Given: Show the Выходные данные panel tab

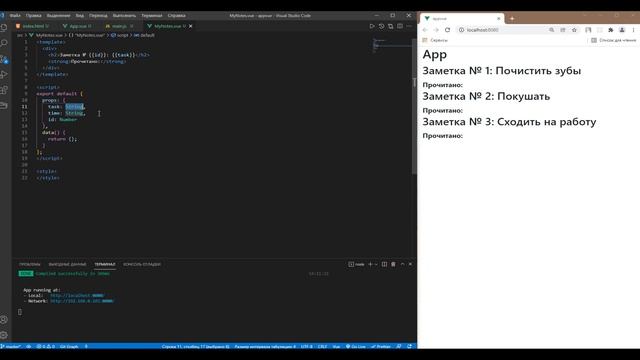Looking at the screenshot, I should click(x=67, y=264).
